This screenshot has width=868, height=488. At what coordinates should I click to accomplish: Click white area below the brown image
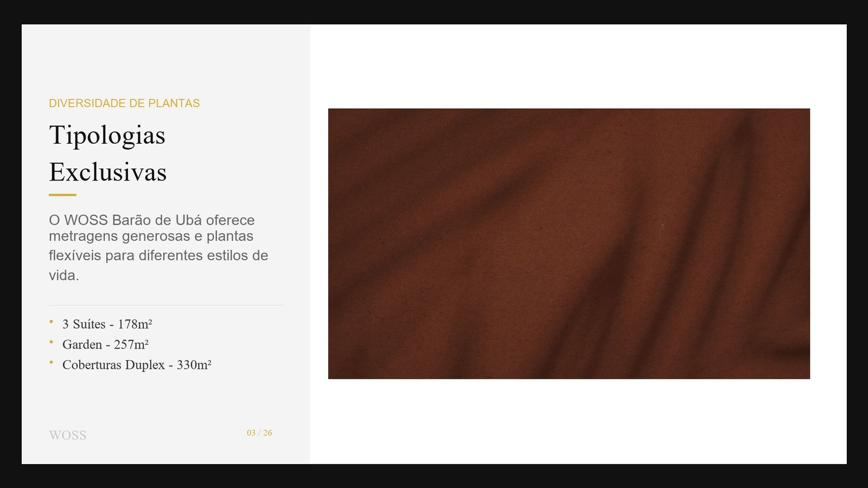[569, 421]
